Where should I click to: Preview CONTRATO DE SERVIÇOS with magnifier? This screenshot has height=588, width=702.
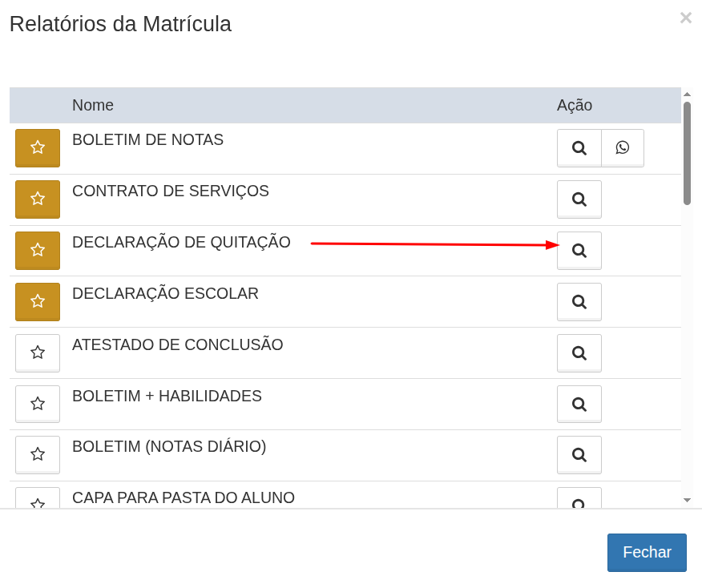(x=579, y=199)
